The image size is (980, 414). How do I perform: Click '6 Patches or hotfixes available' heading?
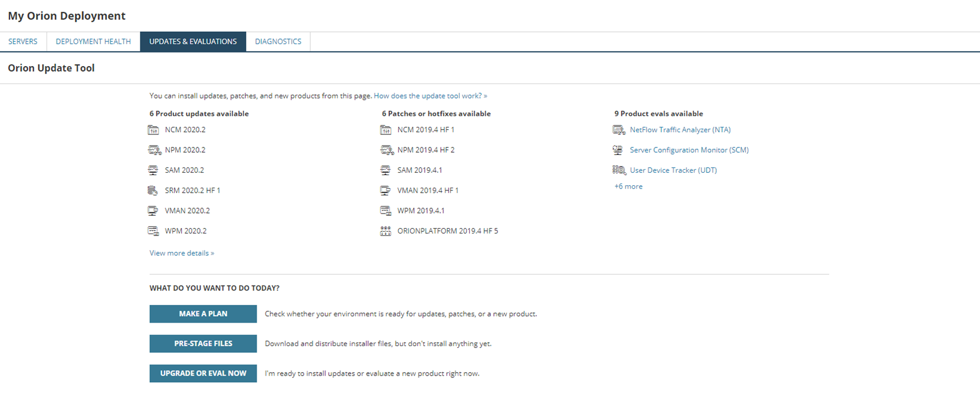tap(436, 113)
